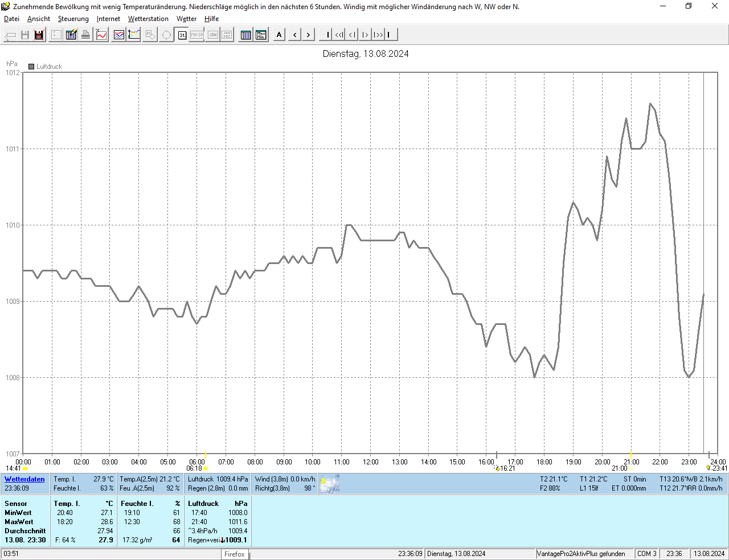Open the blue data table view icon
This screenshot has width=729, height=560.
(x=245, y=35)
